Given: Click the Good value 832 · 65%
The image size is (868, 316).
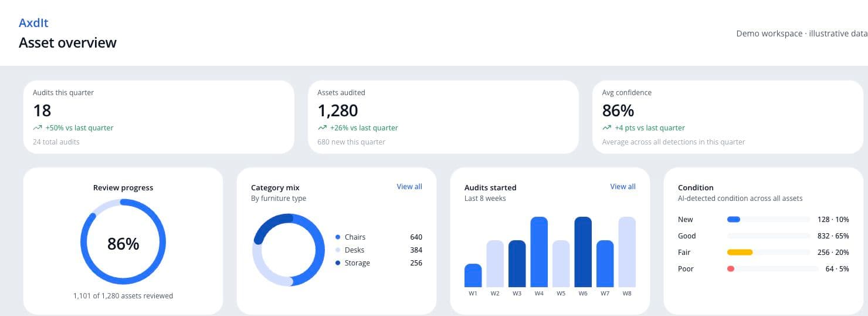Looking at the screenshot, I should (833, 236).
